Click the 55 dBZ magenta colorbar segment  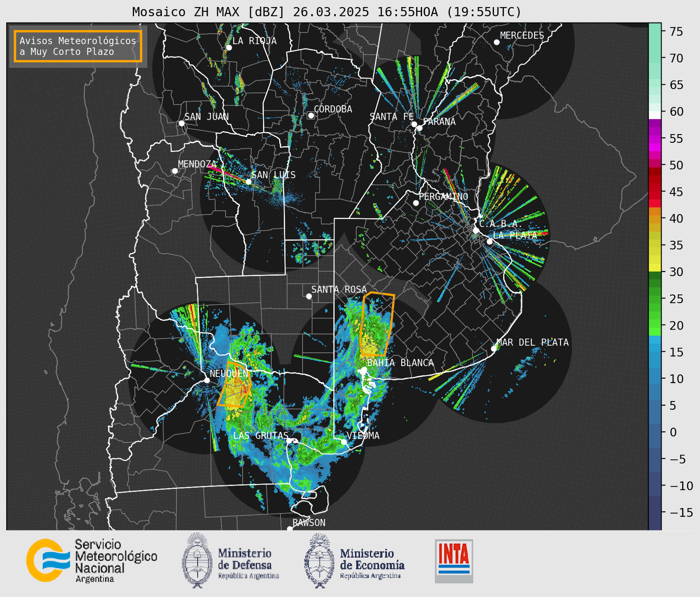[654, 138]
